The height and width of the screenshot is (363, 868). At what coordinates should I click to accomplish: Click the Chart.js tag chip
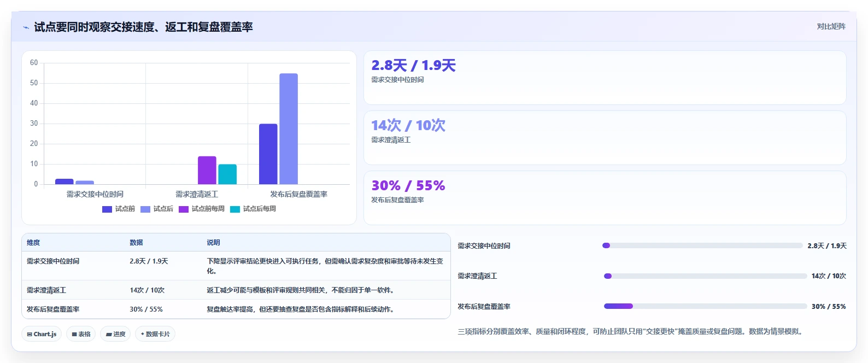pyautogui.click(x=42, y=334)
